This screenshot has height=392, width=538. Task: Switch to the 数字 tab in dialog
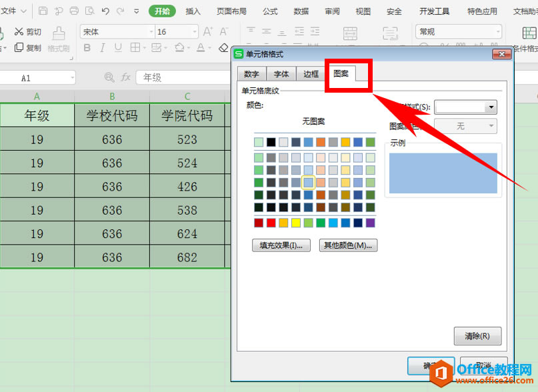click(x=251, y=74)
